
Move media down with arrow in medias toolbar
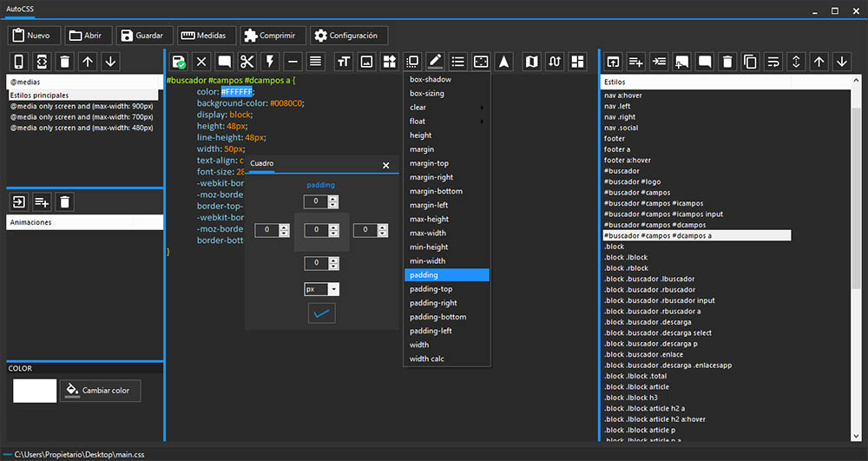point(111,62)
